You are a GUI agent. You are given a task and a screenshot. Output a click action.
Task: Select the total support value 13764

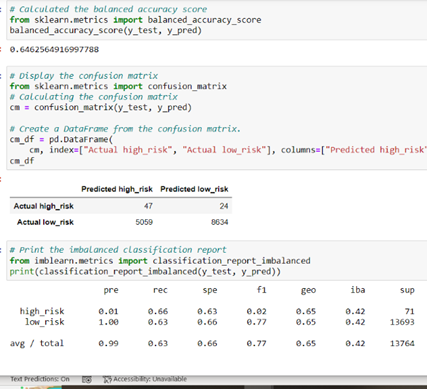pyautogui.click(x=402, y=343)
